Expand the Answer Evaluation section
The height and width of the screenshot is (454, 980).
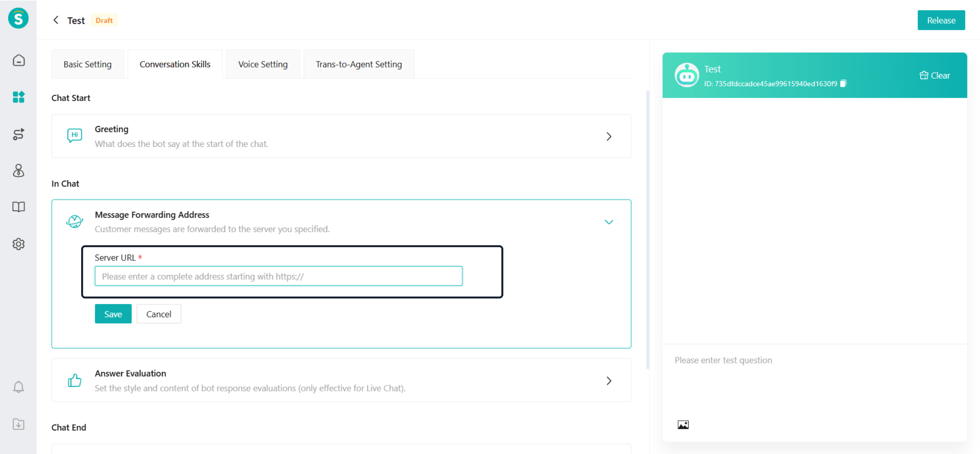(608, 381)
